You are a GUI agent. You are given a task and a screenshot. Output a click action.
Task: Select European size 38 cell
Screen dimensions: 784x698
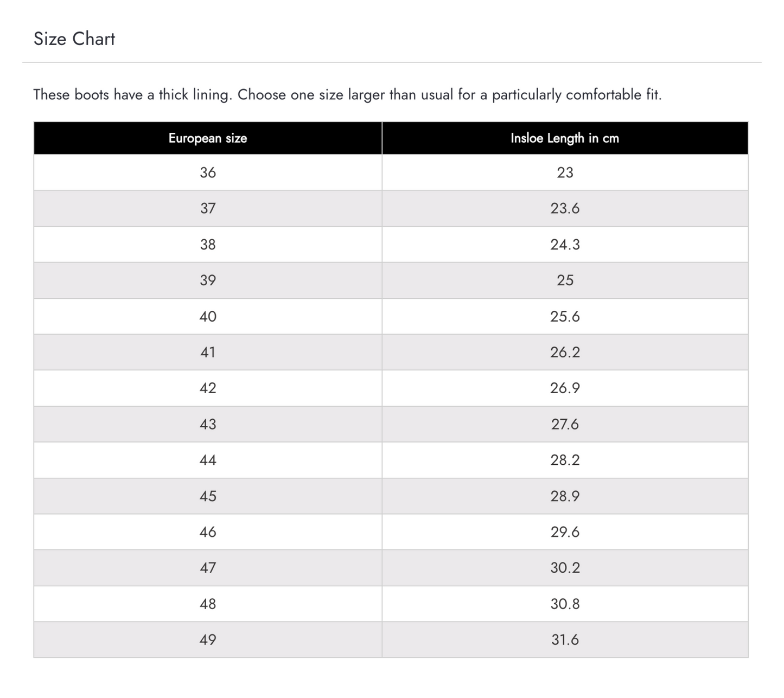tap(208, 245)
